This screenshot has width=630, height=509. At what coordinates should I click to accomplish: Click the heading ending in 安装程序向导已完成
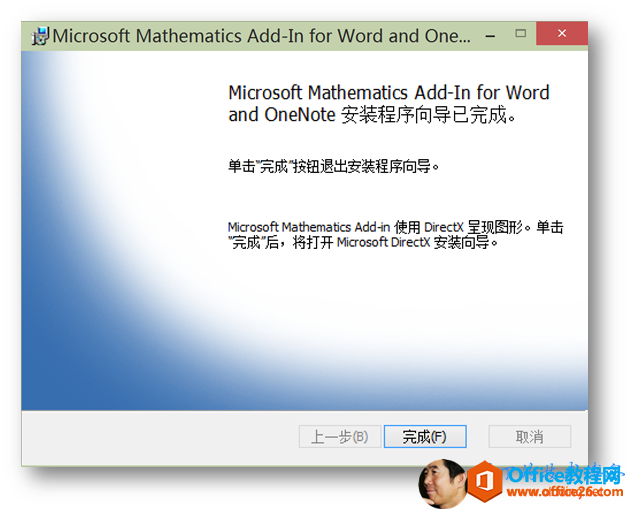[x=389, y=104]
